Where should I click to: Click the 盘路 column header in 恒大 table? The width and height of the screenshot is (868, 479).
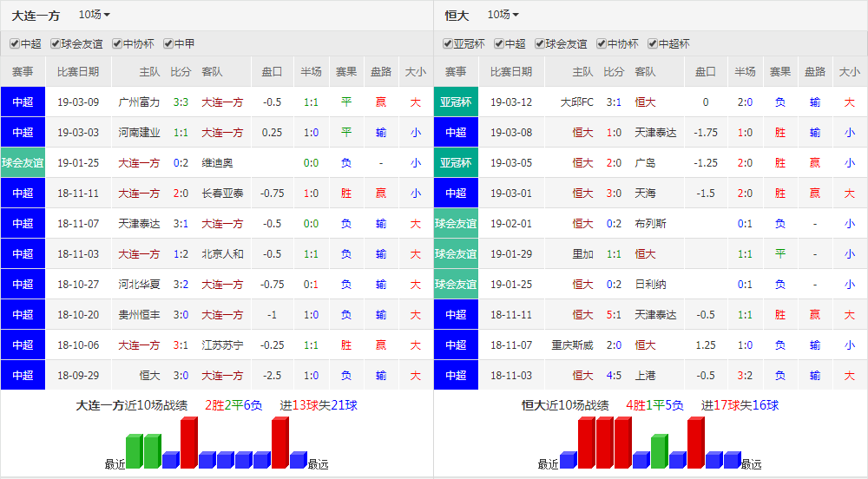coord(814,72)
